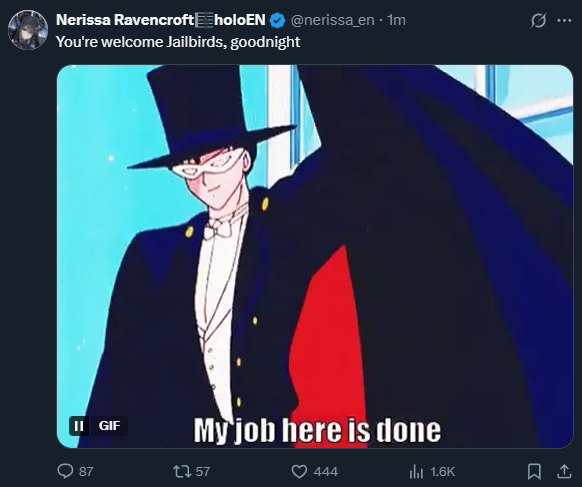Pause the playing GIF
Image resolution: width=582 pixels, height=487 pixels.
[79, 426]
